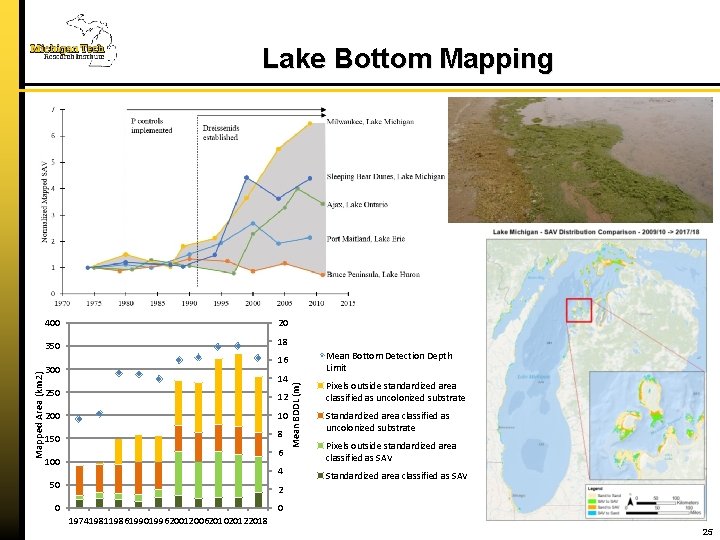Image resolution: width=720 pixels, height=540 pixels.
Task: Click the red square on Lake Michigan map
Action: pos(579,310)
